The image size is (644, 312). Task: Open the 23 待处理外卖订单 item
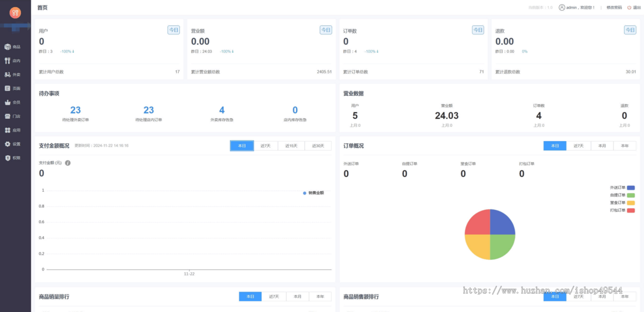coord(75,113)
